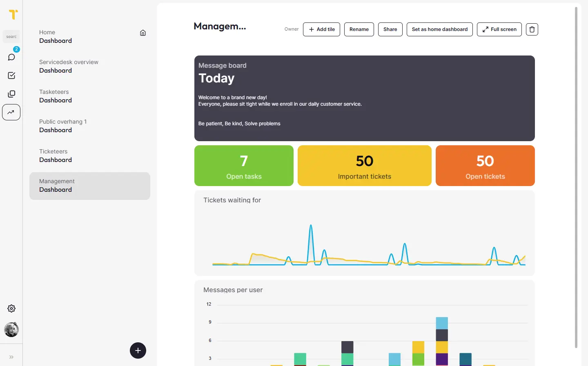
Task: Expand the sidebar with the double chevron
Action: tap(11, 357)
